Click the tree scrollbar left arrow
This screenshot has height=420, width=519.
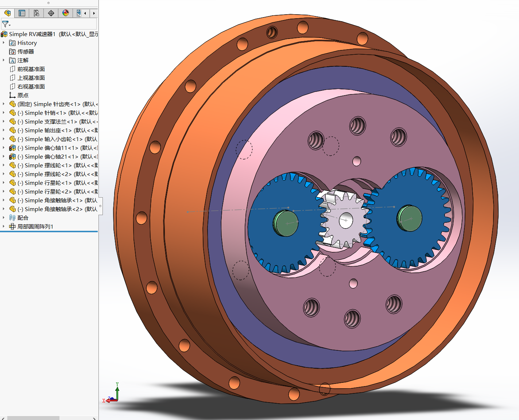(3, 418)
